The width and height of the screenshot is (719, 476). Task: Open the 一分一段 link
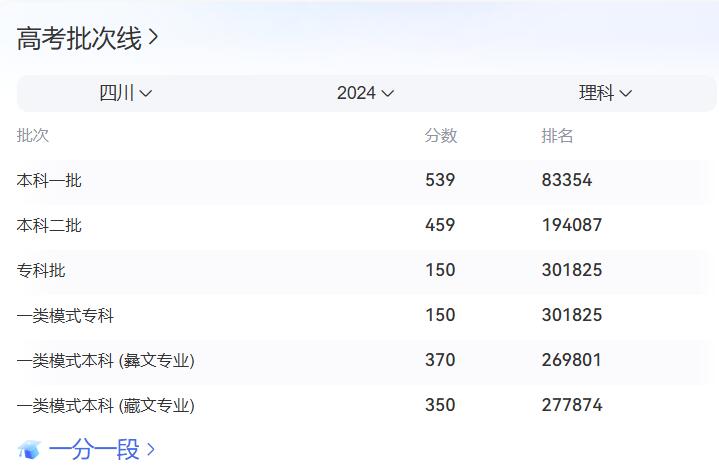pos(101,449)
